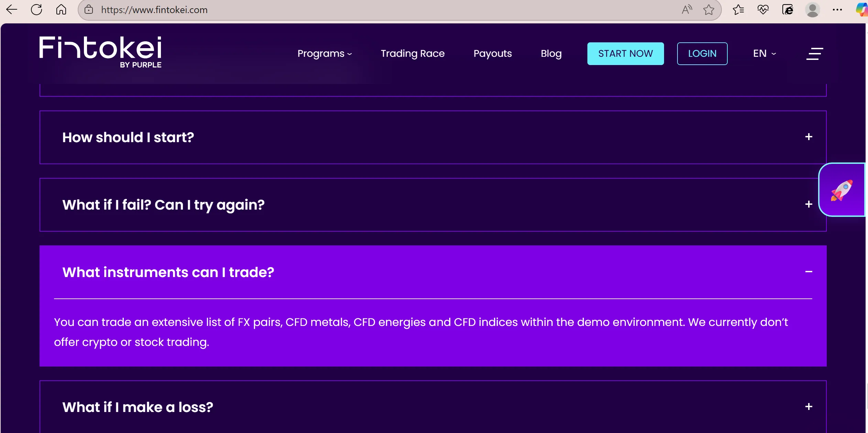Open the Payouts page

coord(492,54)
